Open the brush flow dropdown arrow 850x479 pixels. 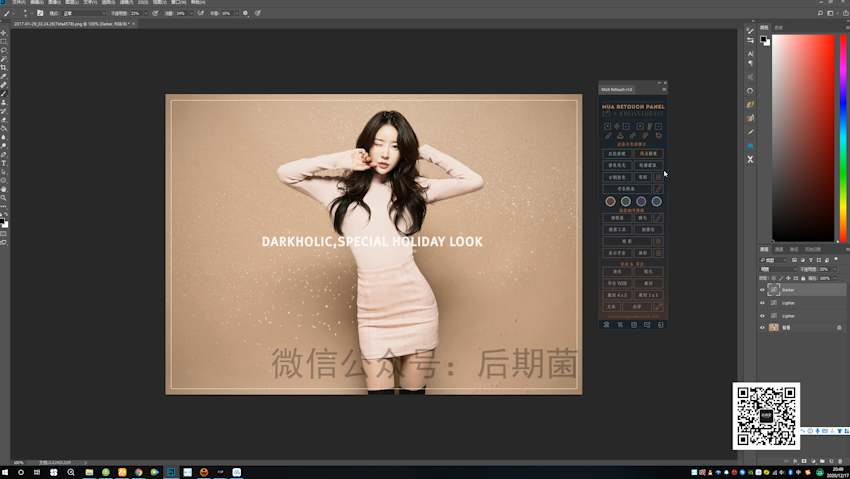tap(191, 13)
